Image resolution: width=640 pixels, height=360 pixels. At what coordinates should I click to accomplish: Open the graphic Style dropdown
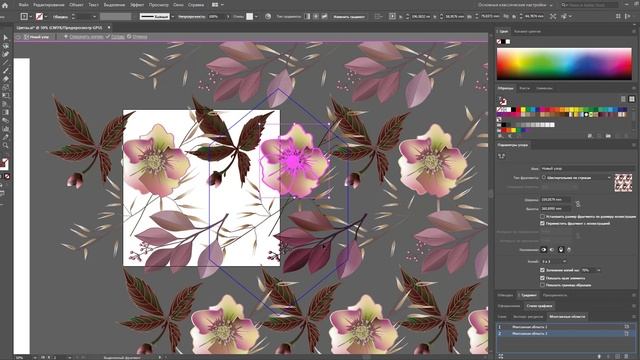tap(256, 17)
